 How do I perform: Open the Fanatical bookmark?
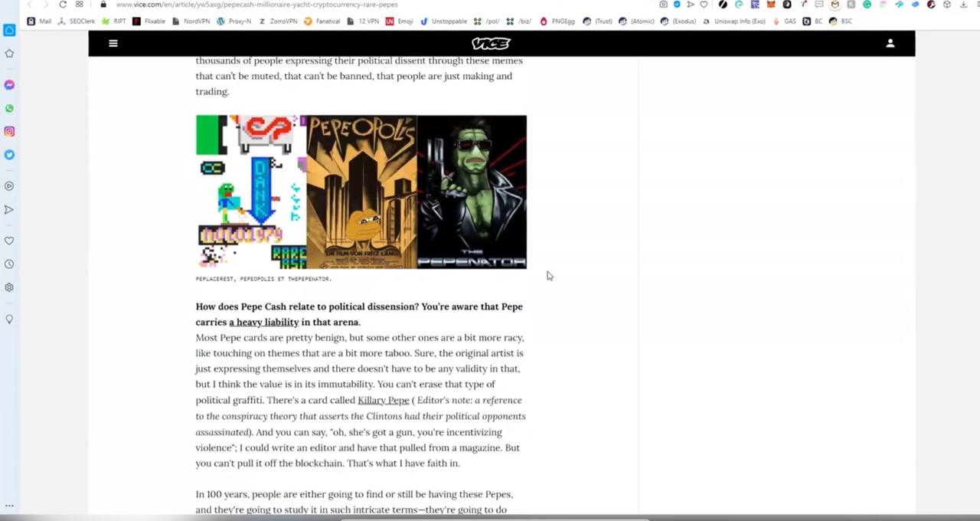322,21
